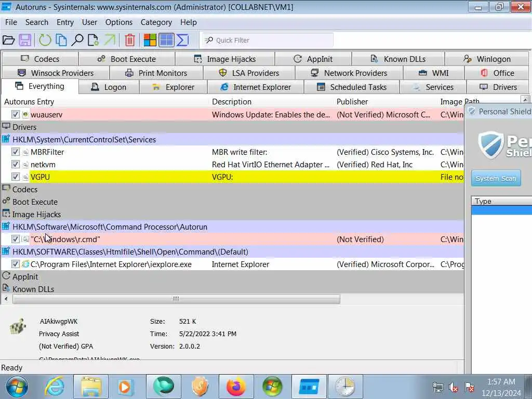Image resolution: width=532 pixels, height=399 pixels.
Task: Open Internet Explorer from the taskbar
Action: tap(54, 387)
